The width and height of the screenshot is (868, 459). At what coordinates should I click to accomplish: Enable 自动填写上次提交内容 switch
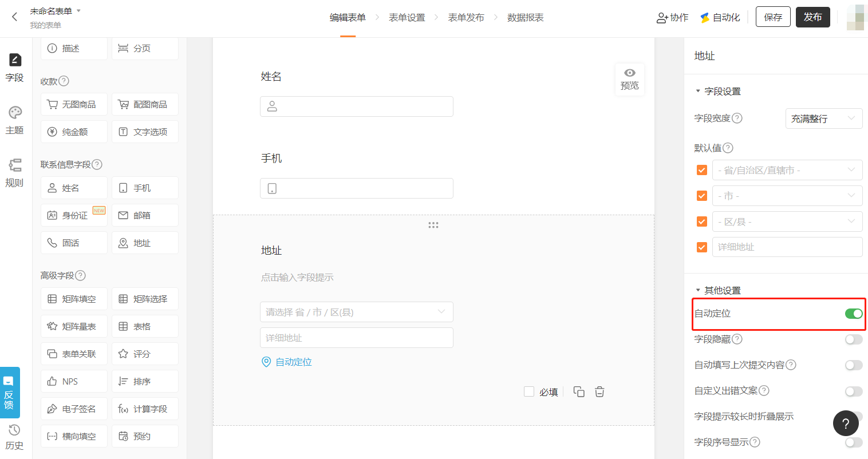click(854, 365)
